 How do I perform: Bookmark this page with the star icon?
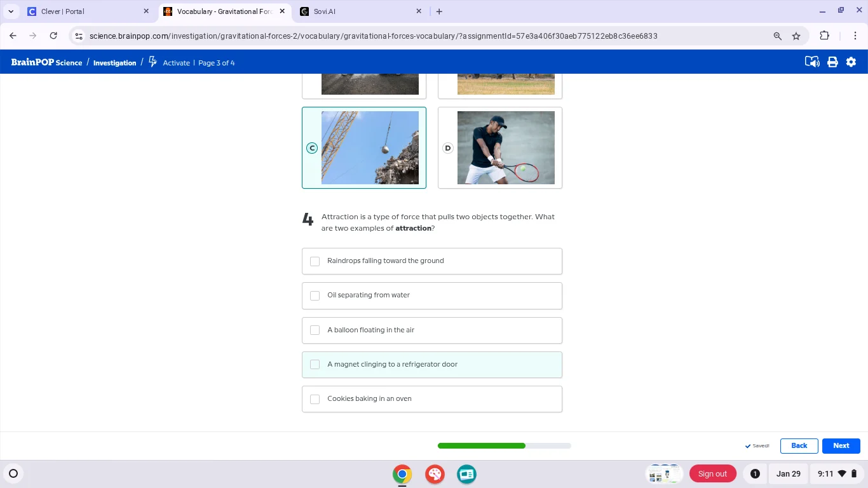point(796,36)
